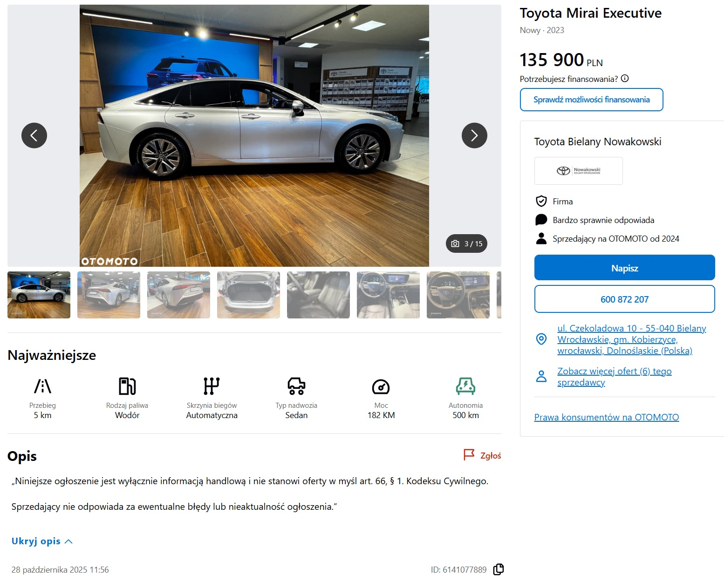Copy the listing ID with copy icon
Viewport: 724px width, 588px height.
point(499,569)
